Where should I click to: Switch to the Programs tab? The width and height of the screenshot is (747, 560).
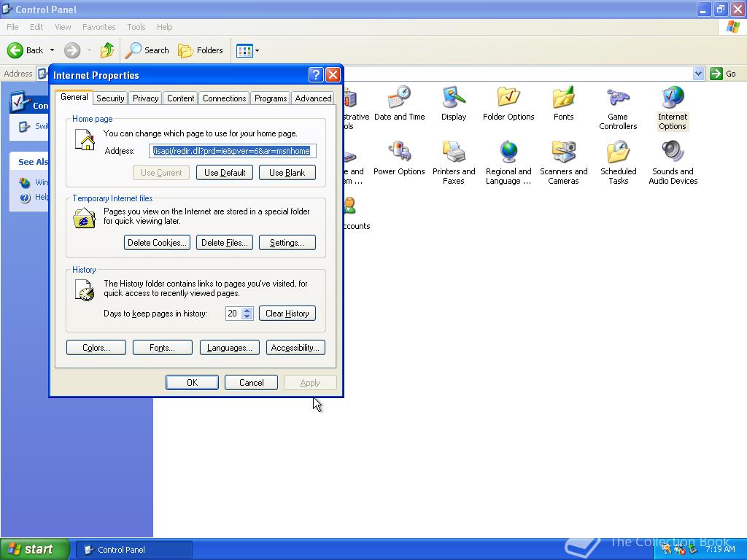coord(271,98)
